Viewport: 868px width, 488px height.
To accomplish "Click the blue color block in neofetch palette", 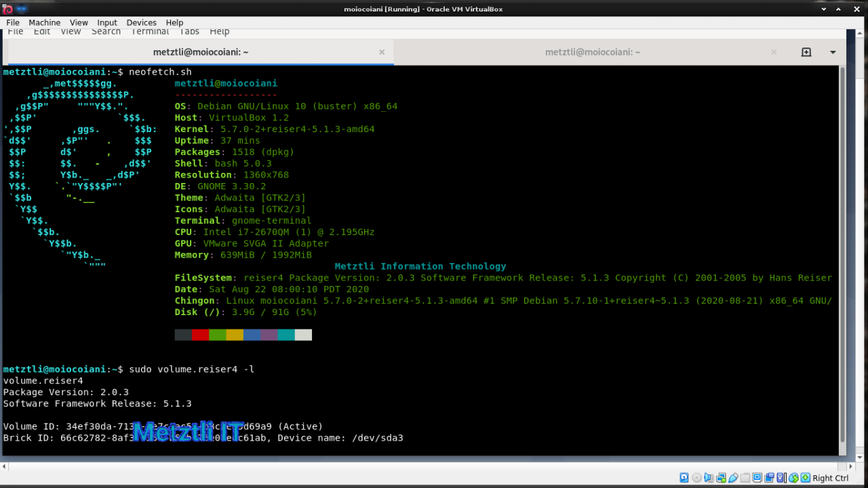I will point(252,335).
